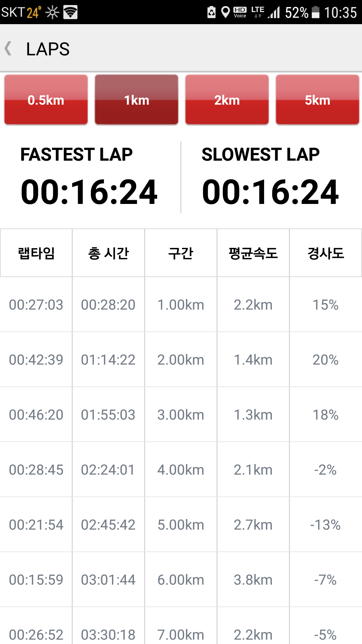Tap the 경사도 column header

pos(326,253)
